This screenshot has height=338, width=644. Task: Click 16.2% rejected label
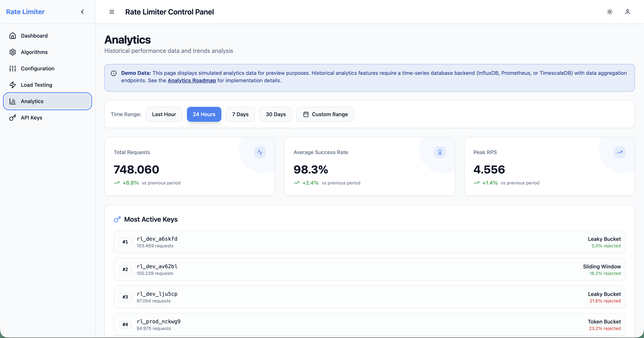point(605,273)
